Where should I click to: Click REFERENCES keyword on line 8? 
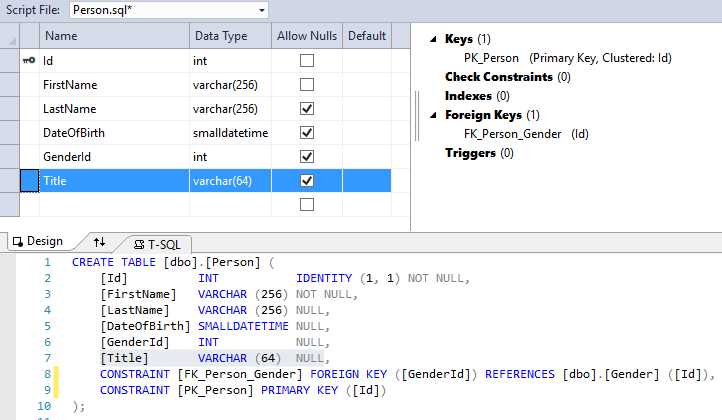[520, 374]
